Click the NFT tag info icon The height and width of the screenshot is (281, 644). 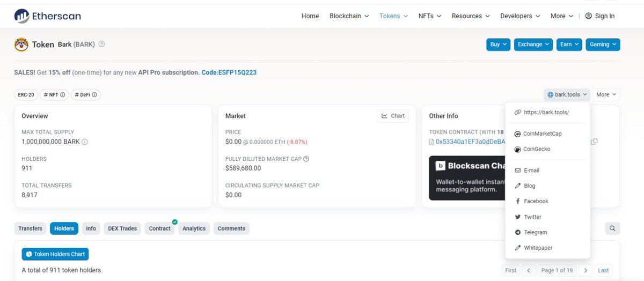62,95
